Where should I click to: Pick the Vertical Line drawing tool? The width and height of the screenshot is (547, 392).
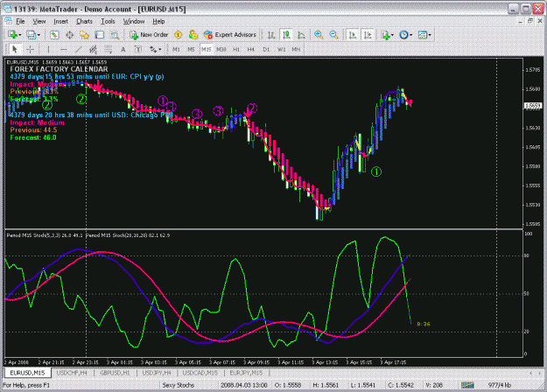click(x=48, y=50)
